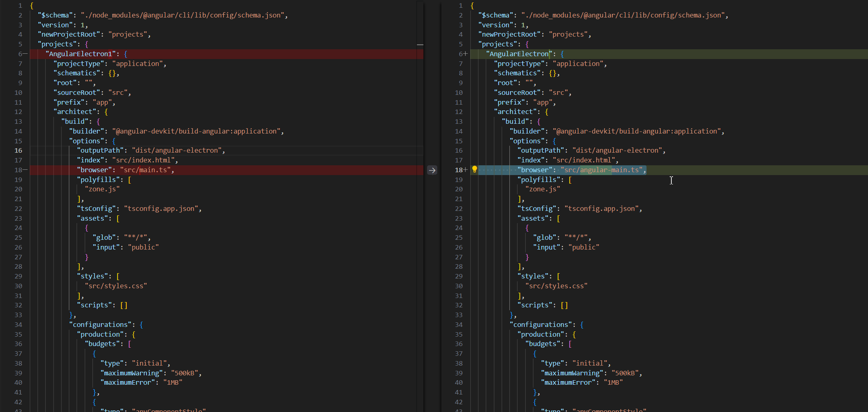Click the plus marker beside right line 6

coord(466,54)
